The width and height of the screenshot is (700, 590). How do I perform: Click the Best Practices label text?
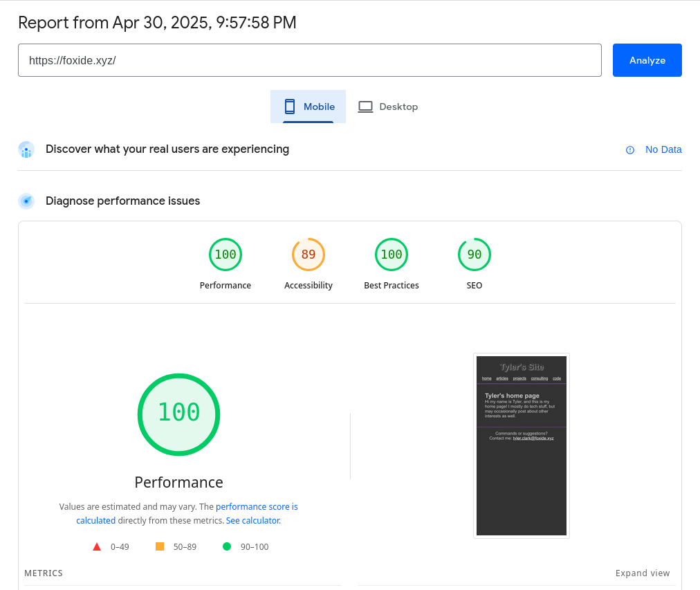tap(392, 285)
